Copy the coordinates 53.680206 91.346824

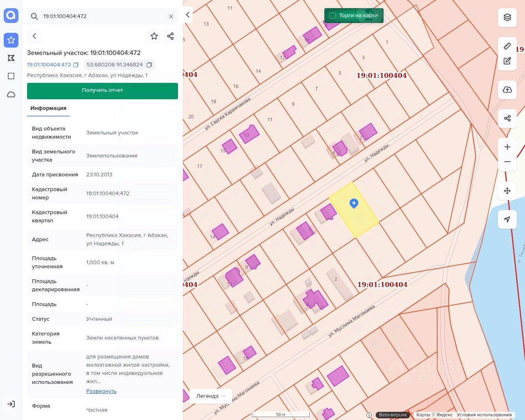[x=149, y=65]
